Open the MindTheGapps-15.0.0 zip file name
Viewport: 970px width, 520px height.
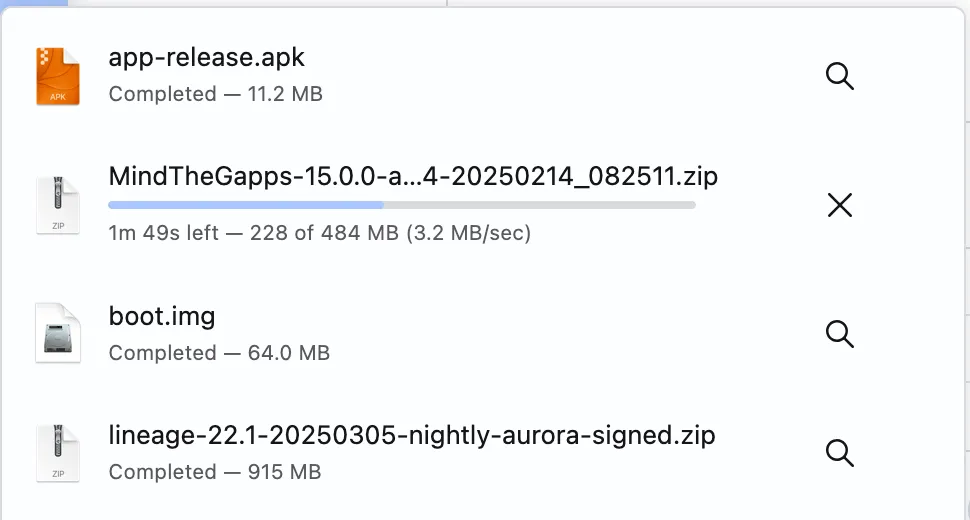[413, 176]
